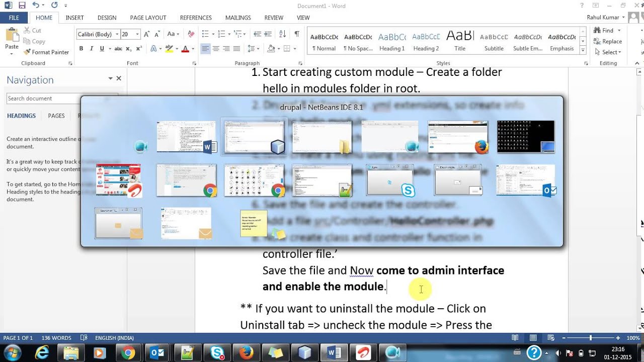Screen dimensions: 644x362
Task: Cut the selected text
Action: coord(32,31)
